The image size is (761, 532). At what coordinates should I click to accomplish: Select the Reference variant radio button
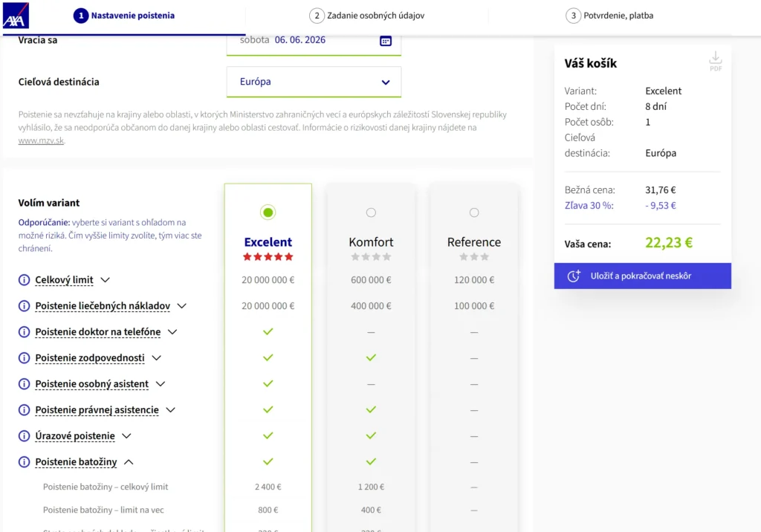click(x=474, y=213)
